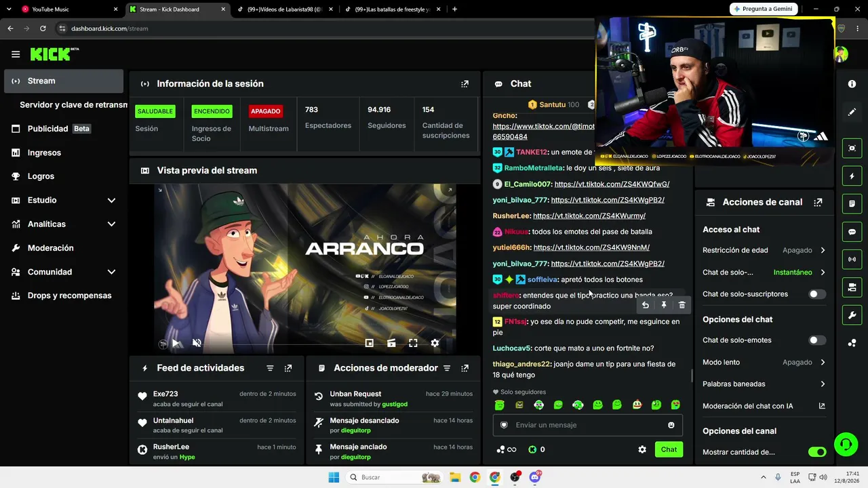Open Feed de actividades filter options
The width and height of the screenshot is (868, 488).
coord(270,368)
